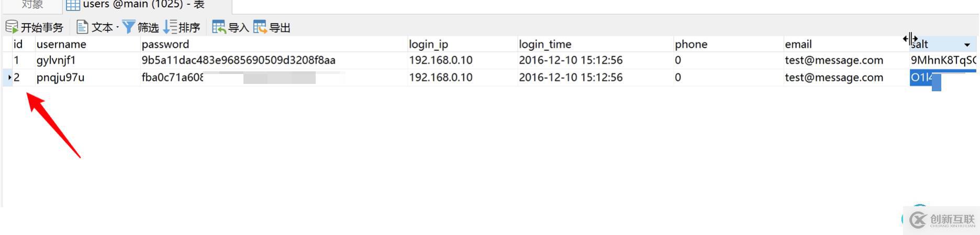Click the password hash cell in row 1
The image size is (980, 235).
click(x=238, y=60)
